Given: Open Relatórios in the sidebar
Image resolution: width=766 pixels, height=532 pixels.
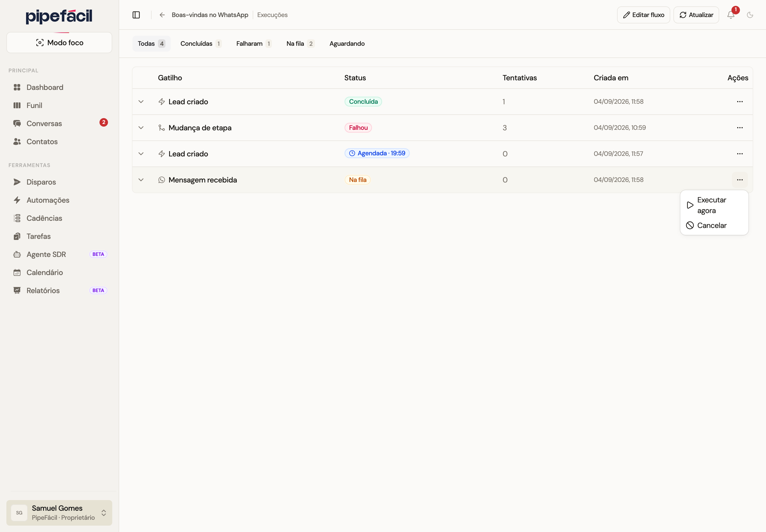Looking at the screenshot, I should point(59,290).
